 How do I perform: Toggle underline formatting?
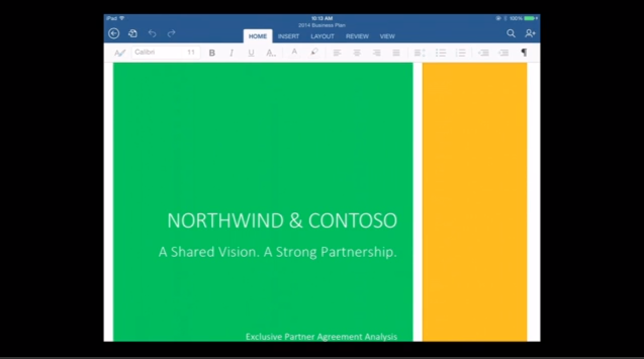pos(251,53)
